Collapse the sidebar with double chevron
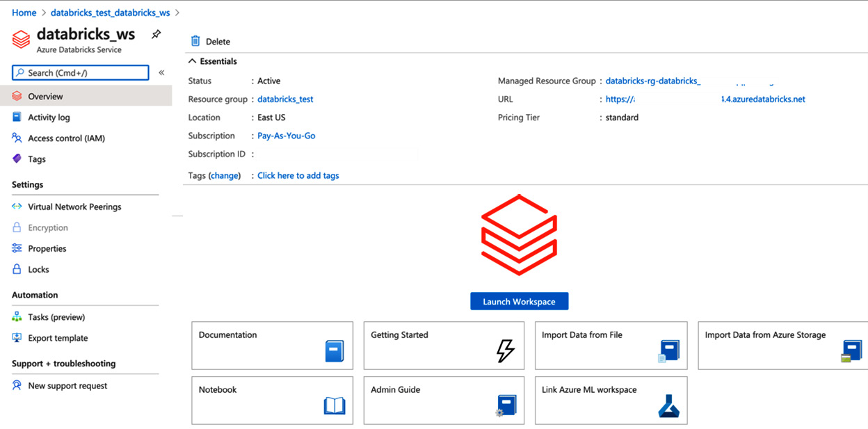 coord(161,72)
